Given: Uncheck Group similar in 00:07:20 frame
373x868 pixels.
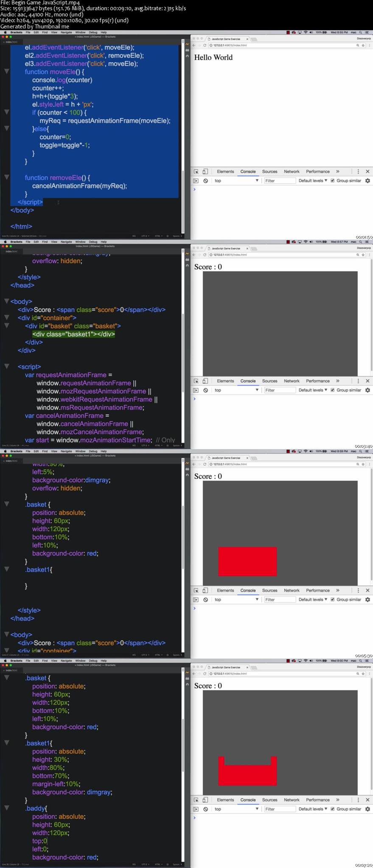Looking at the screenshot, I should (333, 809).
